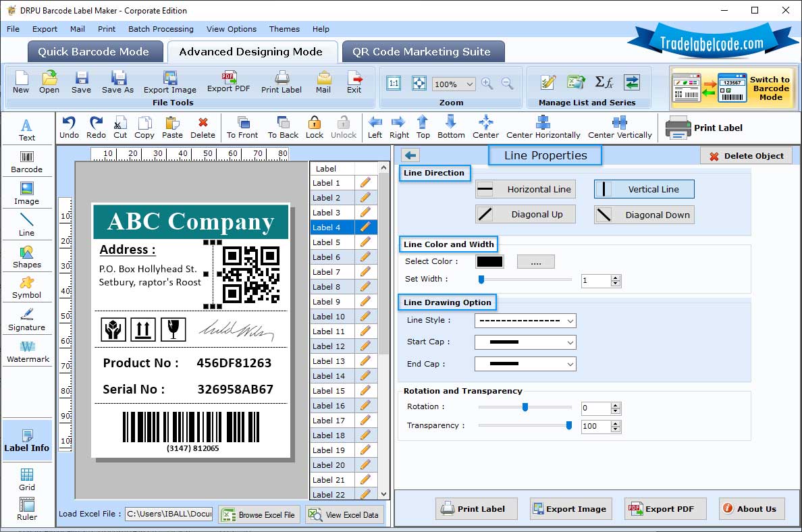The height and width of the screenshot is (532, 802).
Task: Click the Load Excel File path field
Action: click(169, 514)
